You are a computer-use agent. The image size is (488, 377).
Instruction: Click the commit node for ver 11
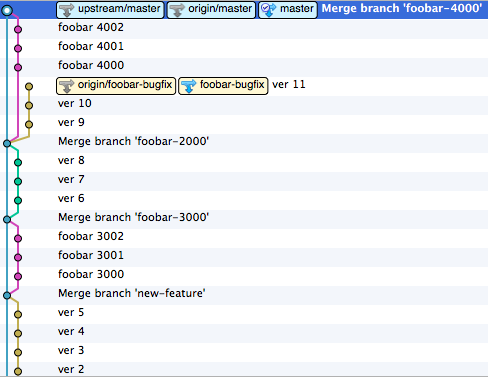pos(29,87)
